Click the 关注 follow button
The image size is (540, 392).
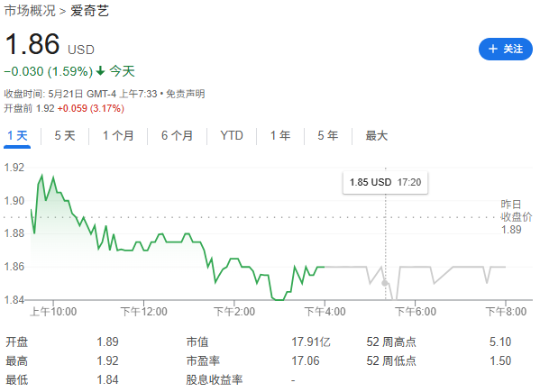(505, 49)
